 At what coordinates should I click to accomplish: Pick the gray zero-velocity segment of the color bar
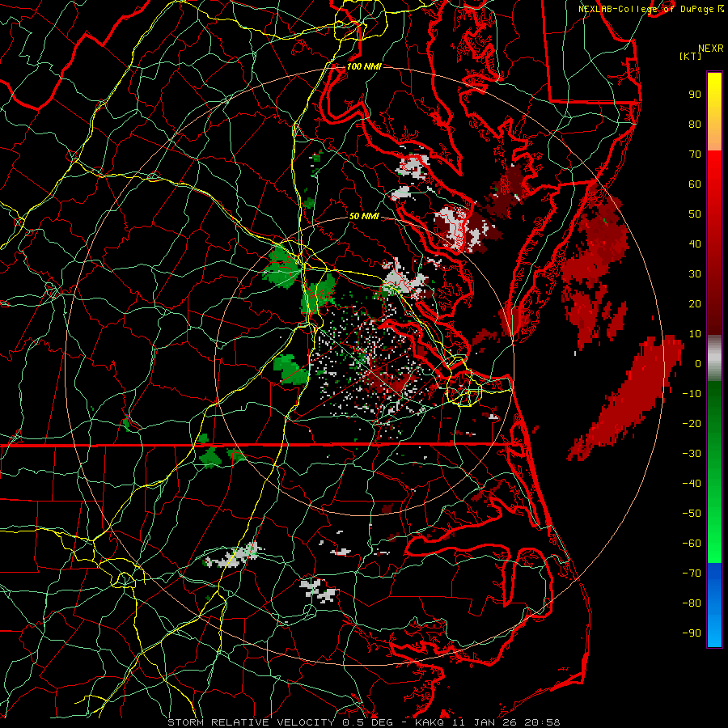714,358
